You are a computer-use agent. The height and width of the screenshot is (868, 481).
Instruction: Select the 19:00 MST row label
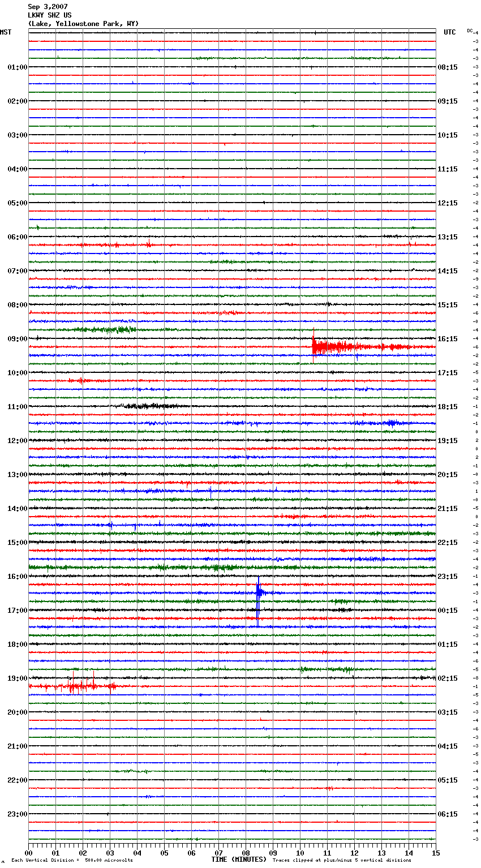coord(18,678)
